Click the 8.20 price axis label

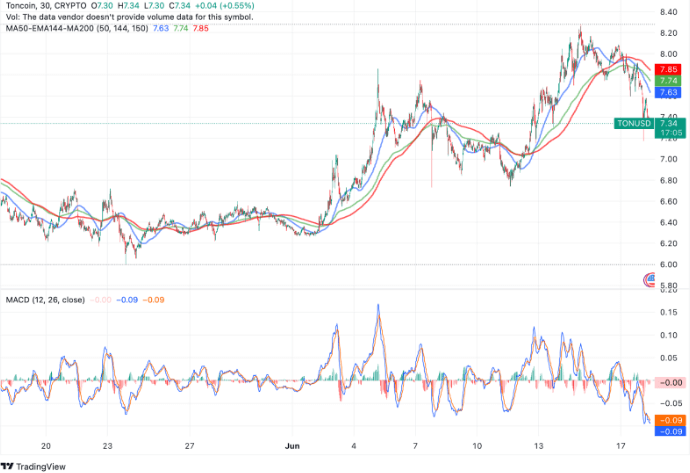click(x=668, y=33)
